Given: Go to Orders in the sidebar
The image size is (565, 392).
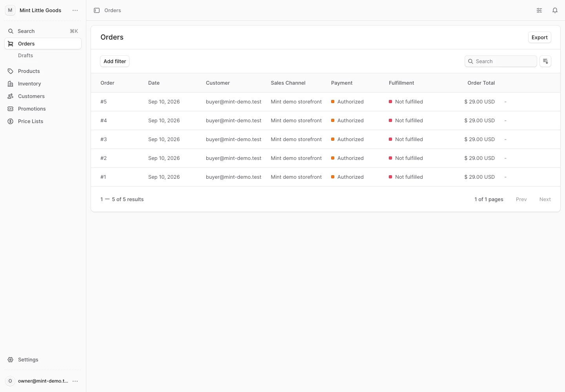Looking at the screenshot, I should 43,44.
